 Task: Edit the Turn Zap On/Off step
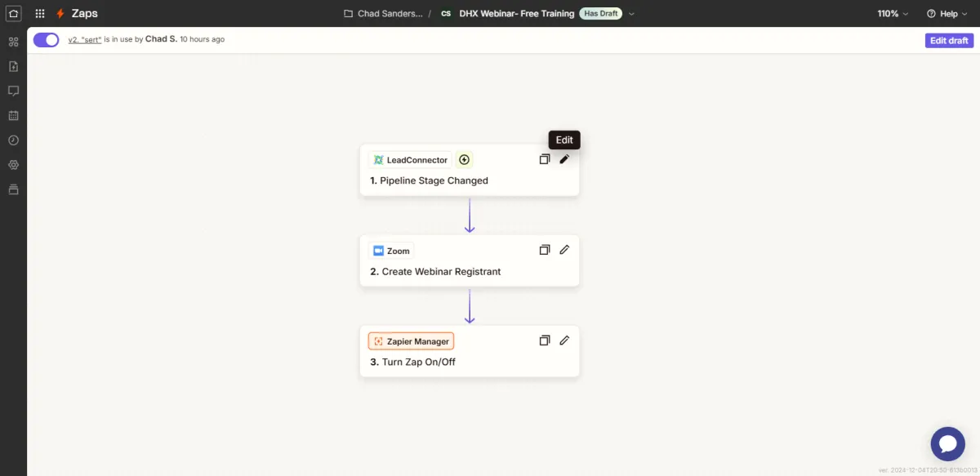coord(564,340)
